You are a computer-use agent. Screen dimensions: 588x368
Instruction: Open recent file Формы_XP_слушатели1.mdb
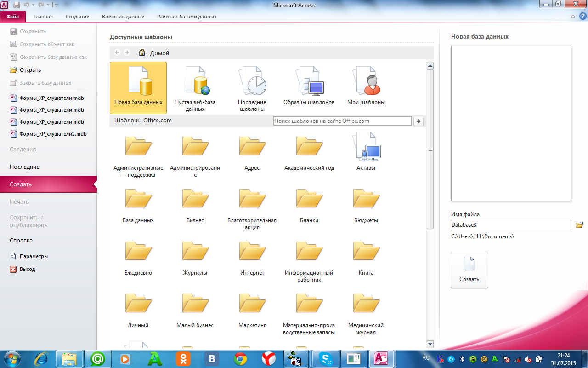pos(48,134)
